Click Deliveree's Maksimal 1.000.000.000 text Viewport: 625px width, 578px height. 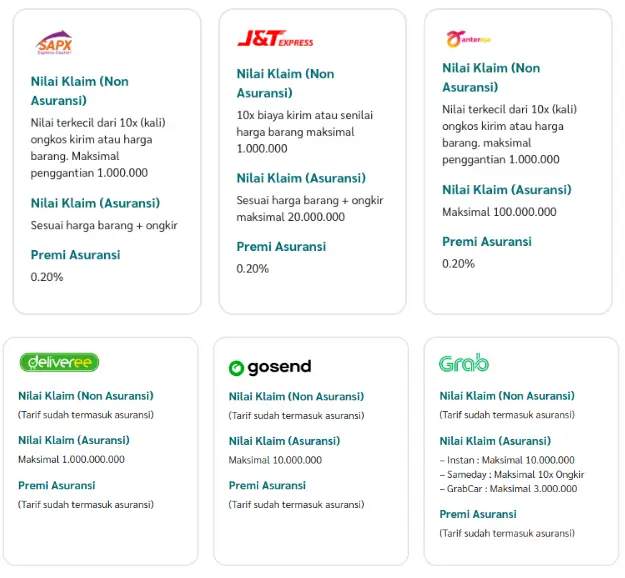tap(71, 460)
